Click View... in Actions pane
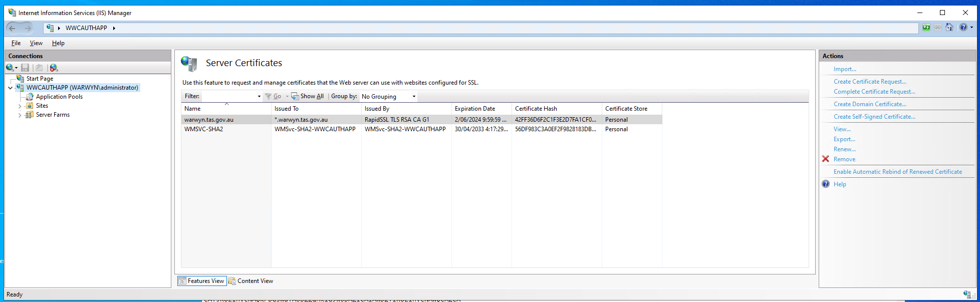980x302 pixels. 842,129
